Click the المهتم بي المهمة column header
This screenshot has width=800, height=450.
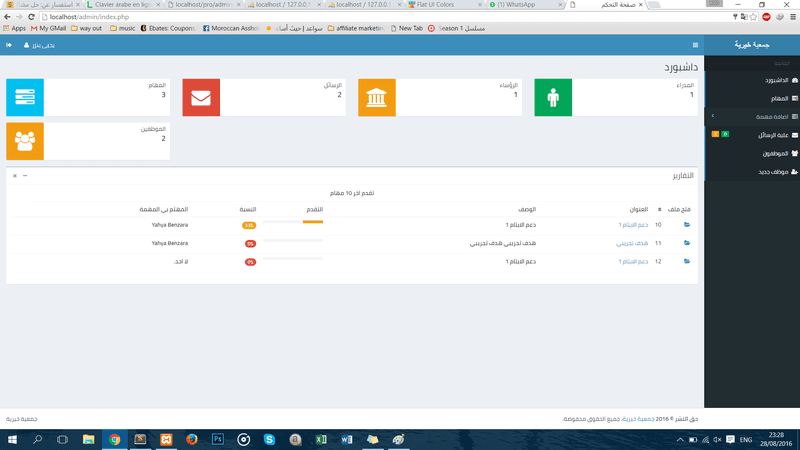164,209
